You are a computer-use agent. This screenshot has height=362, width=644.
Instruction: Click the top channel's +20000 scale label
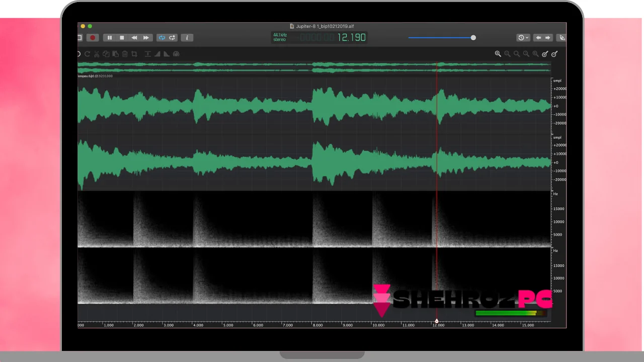coord(559,89)
